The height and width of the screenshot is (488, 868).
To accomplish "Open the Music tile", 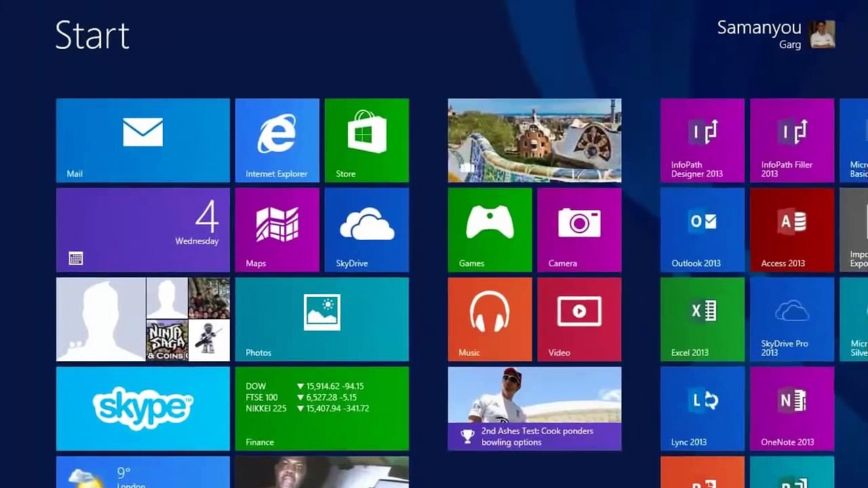I will tap(490, 319).
